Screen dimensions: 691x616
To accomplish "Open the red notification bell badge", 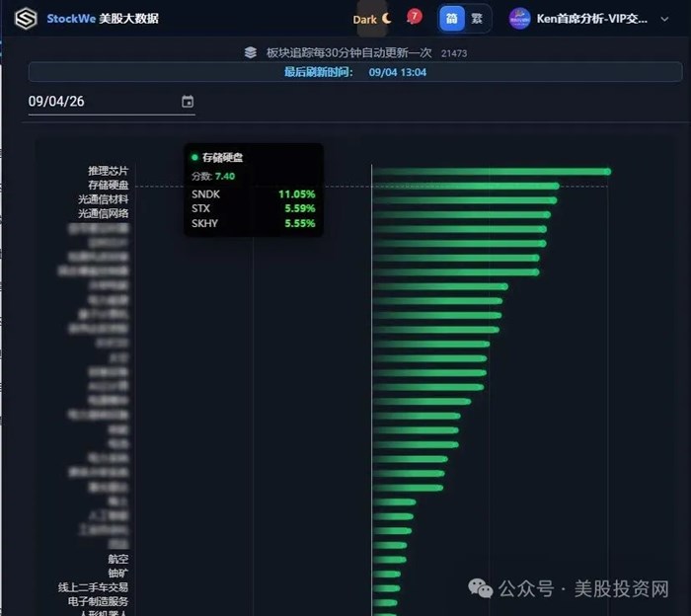I will pyautogui.click(x=414, y=17).
